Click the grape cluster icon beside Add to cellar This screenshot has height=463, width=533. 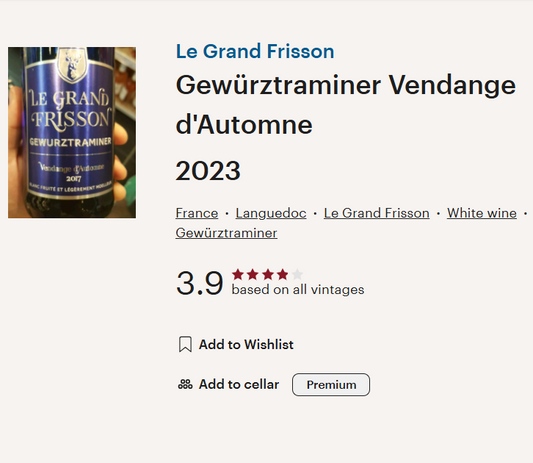(185, 384)
